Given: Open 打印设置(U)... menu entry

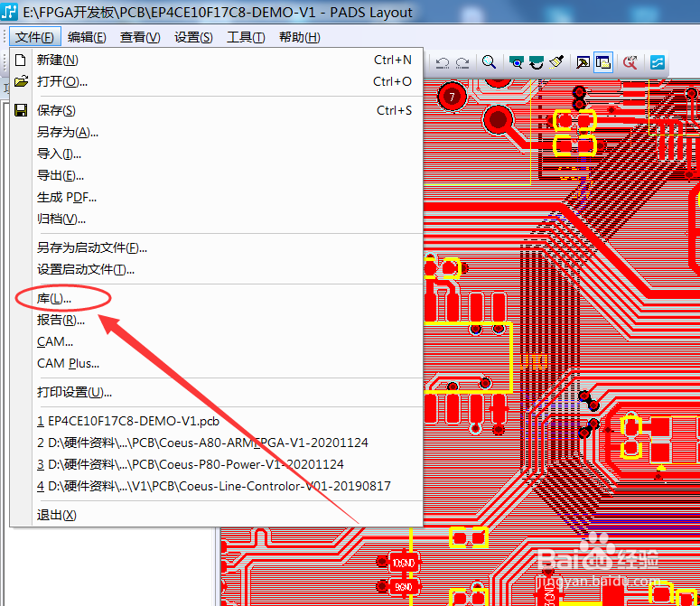Looking at the screenshot, I should click(x=217, y=392).
